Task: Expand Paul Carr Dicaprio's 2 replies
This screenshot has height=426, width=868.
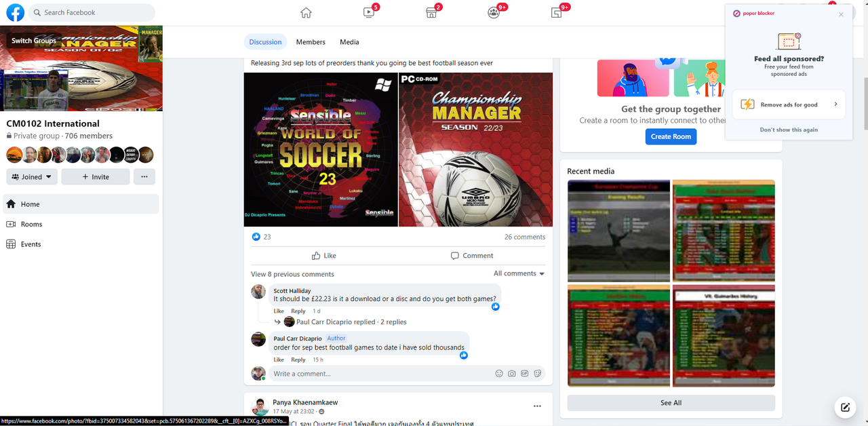Action: [351, 322]
